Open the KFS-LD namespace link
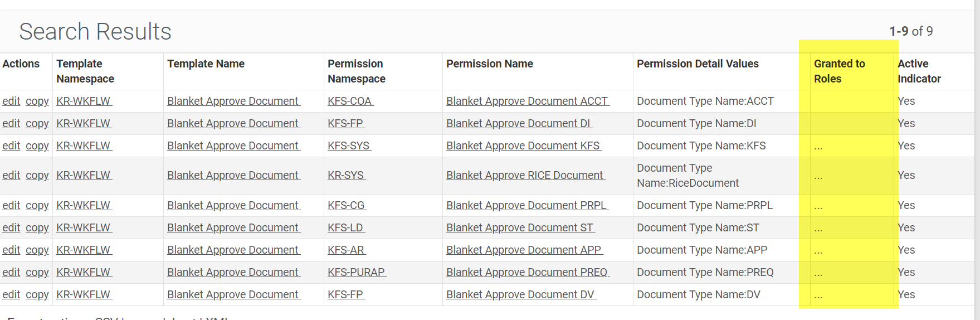The image size is (980, 320). [346, 227]
